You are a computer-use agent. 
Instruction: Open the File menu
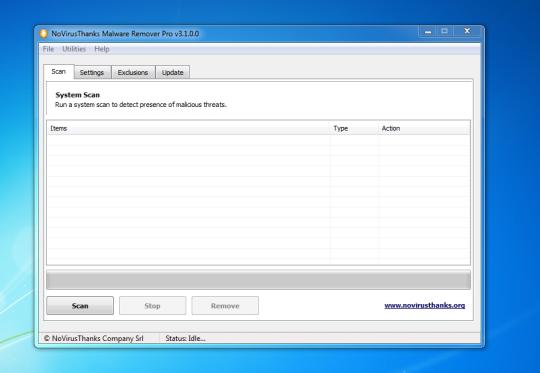pyautogui.click(x=48, y=49)
